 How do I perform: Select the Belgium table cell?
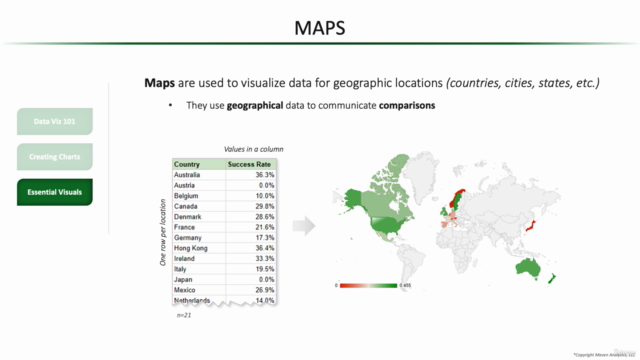point(199,196)
